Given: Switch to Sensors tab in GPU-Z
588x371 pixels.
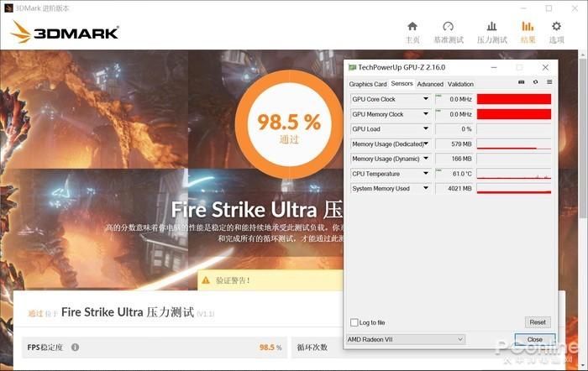Looking at the screenshot, I should (402, 84).
